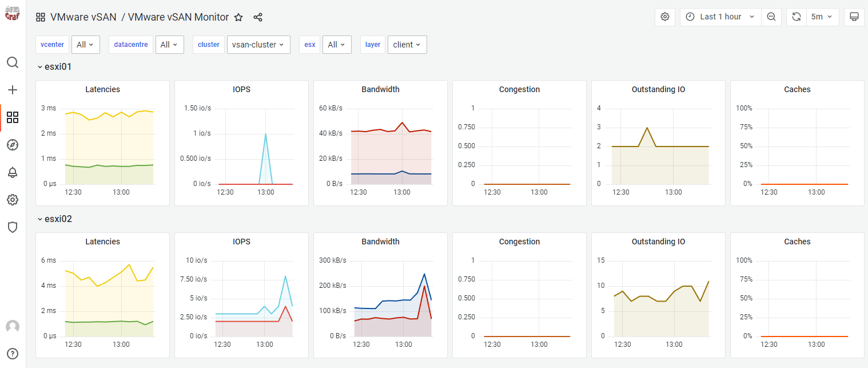Open esxi02 Congestion panel title menu
Image resolution: width=868 pixels, height=368 pixels.
click(x=519, y=242)
